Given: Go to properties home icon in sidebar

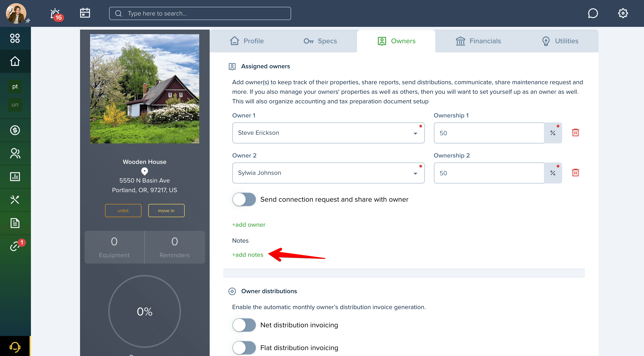Looking at the screenshot, I should (x=15, y=61).
